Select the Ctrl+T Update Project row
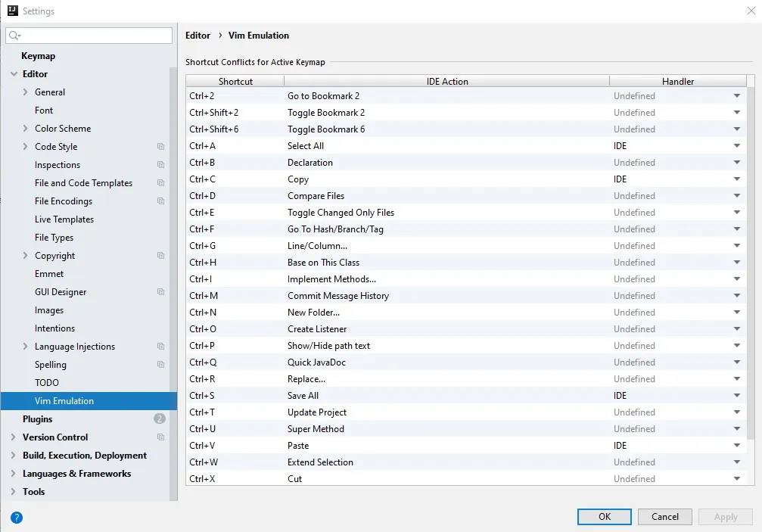The image size is (762, 532). (x=466, y=412)
